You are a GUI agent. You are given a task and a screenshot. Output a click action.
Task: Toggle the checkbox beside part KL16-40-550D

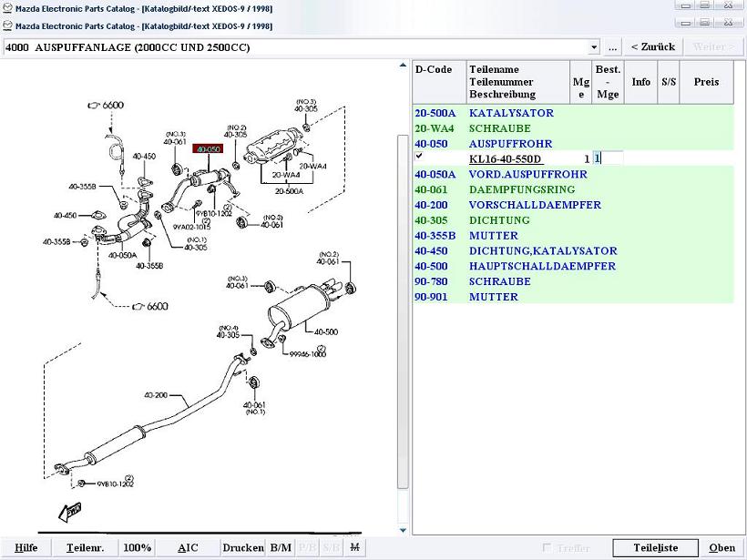419,157
